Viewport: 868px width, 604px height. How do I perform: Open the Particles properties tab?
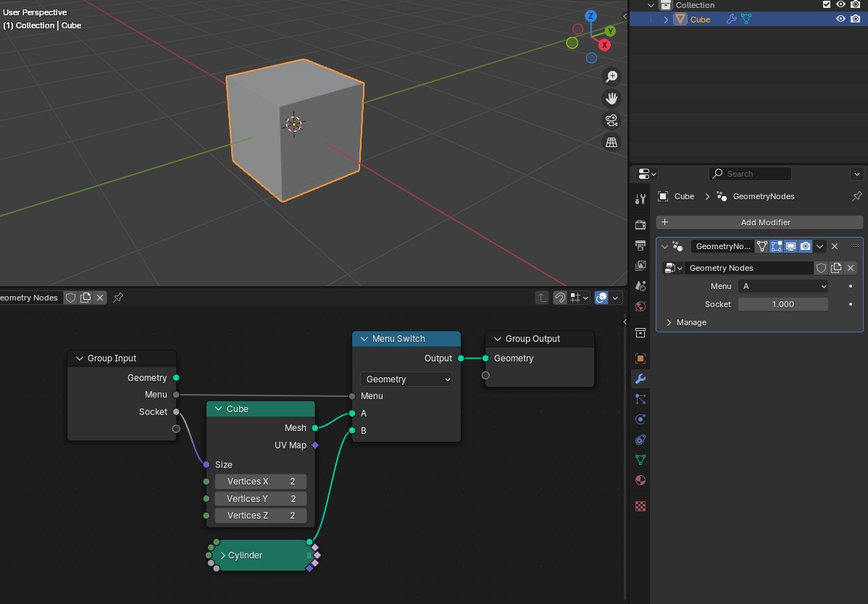click(640, 399)
